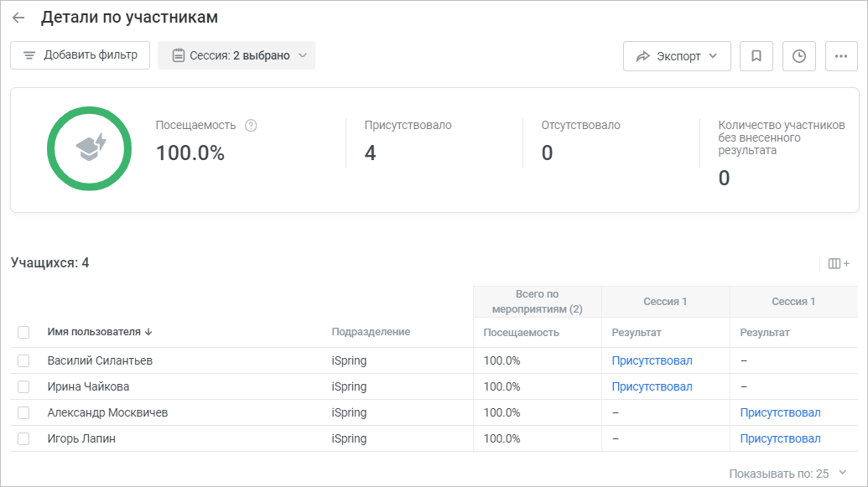Open the Экспорт dropdown menu

pyautogui.click(x=677, y=56)
